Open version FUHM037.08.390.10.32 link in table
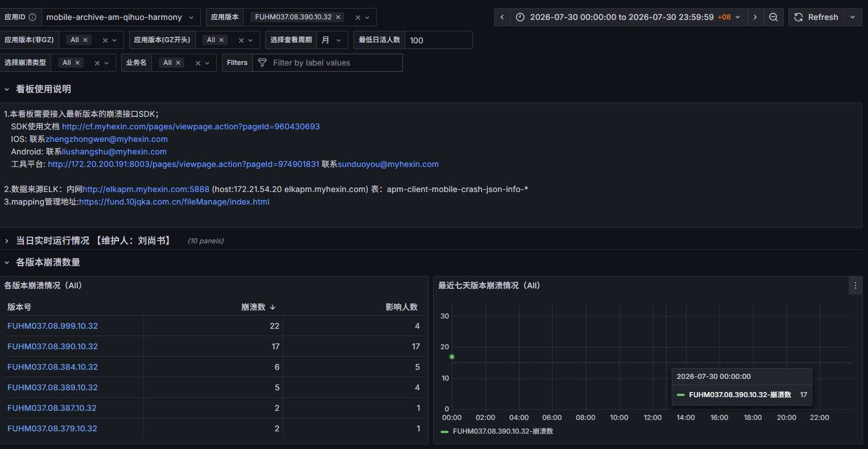Viewport: 868px width, 449px height. tap(52, 346)
